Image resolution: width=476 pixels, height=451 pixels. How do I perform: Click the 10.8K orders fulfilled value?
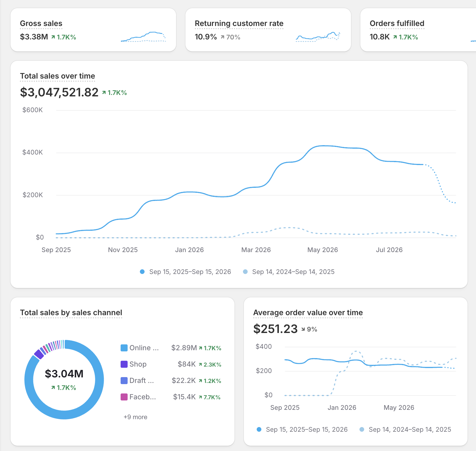tap(380, 37)
